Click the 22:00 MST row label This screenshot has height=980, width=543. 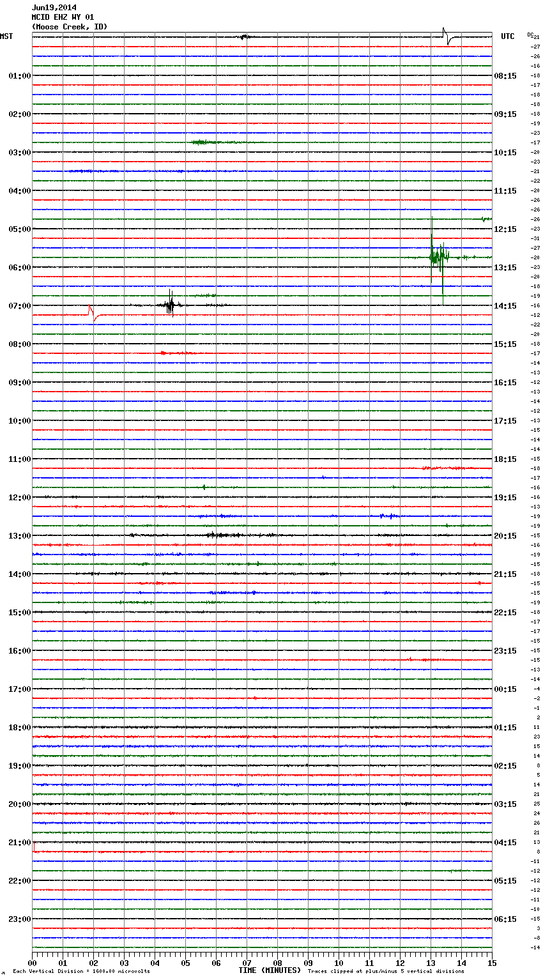click(x=20, y=881)
